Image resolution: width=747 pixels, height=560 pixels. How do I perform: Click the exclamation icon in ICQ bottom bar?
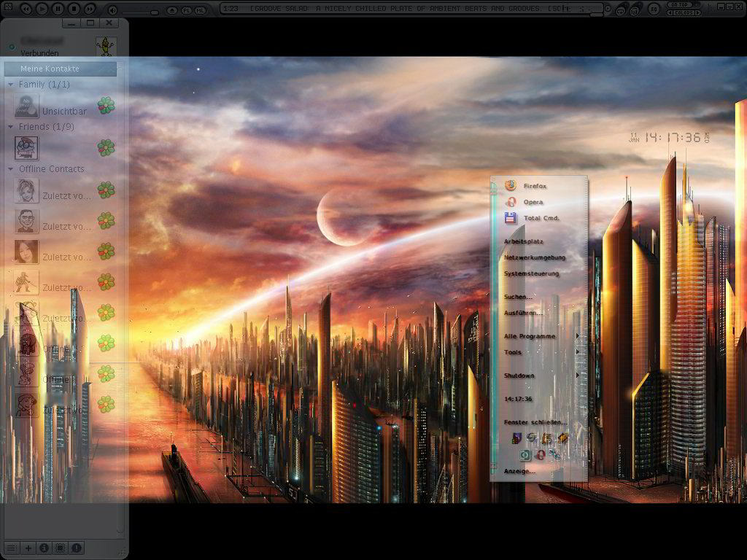[x=76, y=548]
